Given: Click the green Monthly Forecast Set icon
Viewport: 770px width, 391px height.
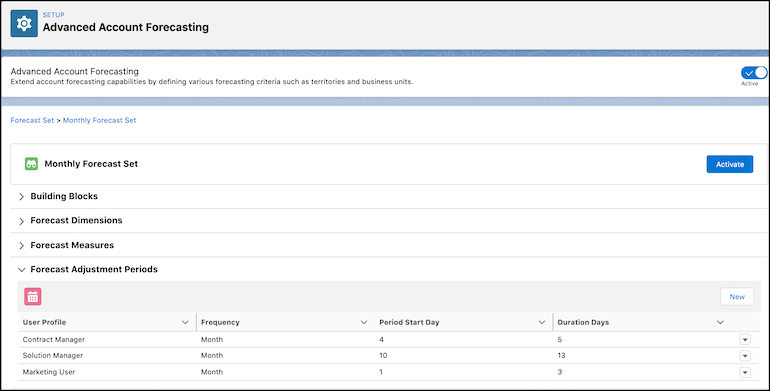Looking at the screenshot, I should (x=31, y=164).
